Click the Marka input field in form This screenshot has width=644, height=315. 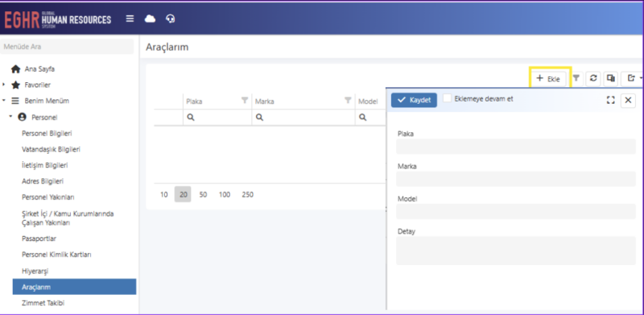click(x=516, y=179)
